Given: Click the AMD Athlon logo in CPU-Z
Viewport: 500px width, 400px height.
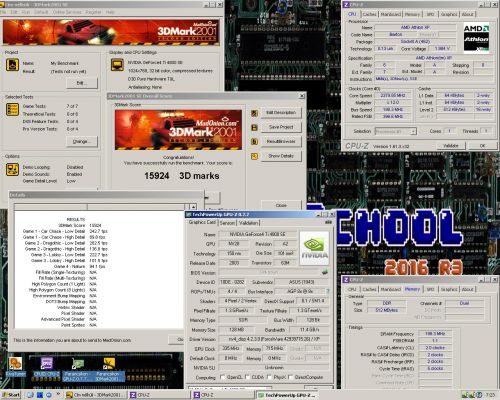Looking at the screenshot, I should [x=476, y=37].
